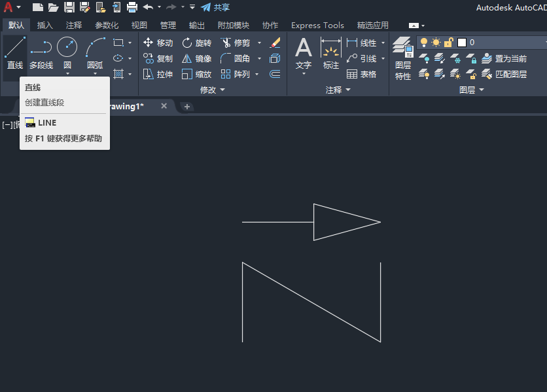Viewport: 547px width, 392px height.
Task: Click the Linear dimension (线性) tool
Action: click(361, 43)
